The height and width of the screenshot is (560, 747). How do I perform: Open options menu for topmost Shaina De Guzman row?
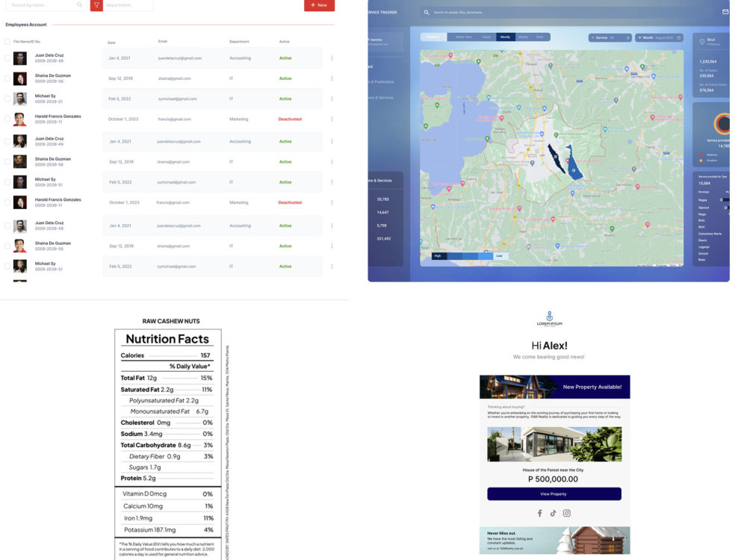(332, 78)
